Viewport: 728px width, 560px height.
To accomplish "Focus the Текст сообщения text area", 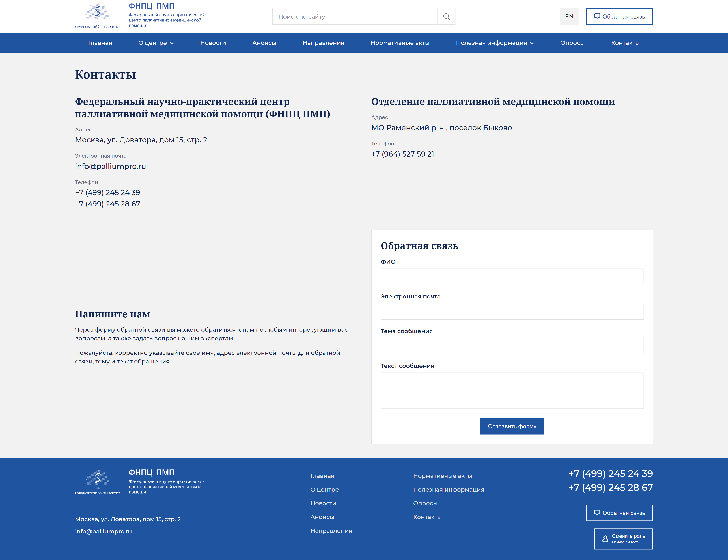I will coord(512,391).
